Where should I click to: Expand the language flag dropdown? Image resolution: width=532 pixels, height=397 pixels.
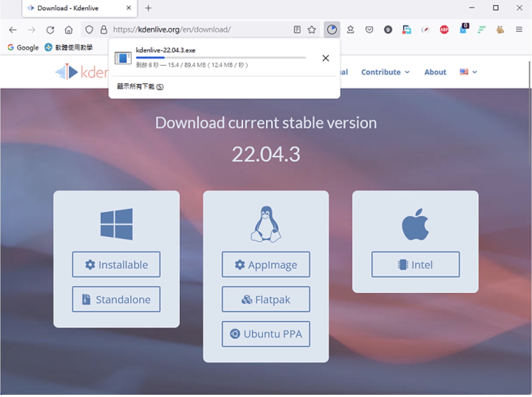[x=468, y=72]
